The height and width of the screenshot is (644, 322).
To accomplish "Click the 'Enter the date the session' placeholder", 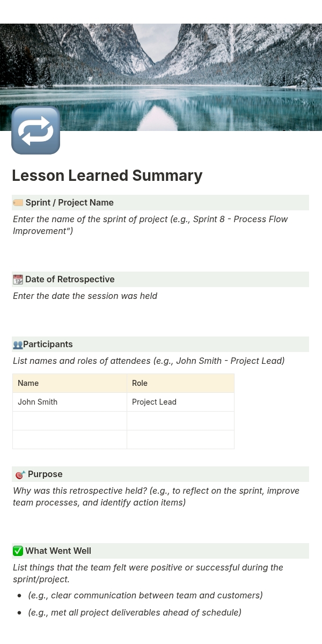I will (85, 296).
